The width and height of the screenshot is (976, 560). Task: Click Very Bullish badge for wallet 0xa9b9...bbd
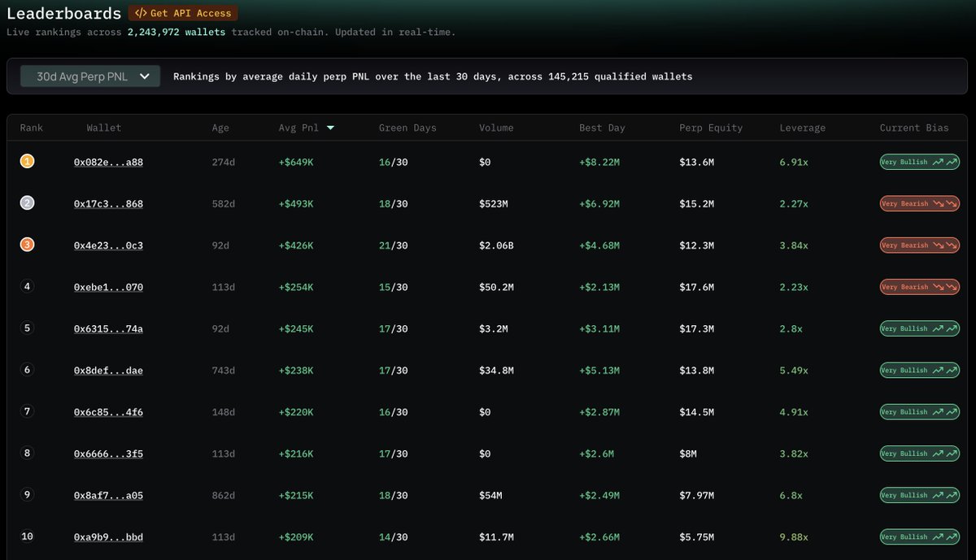click(920, 536)
